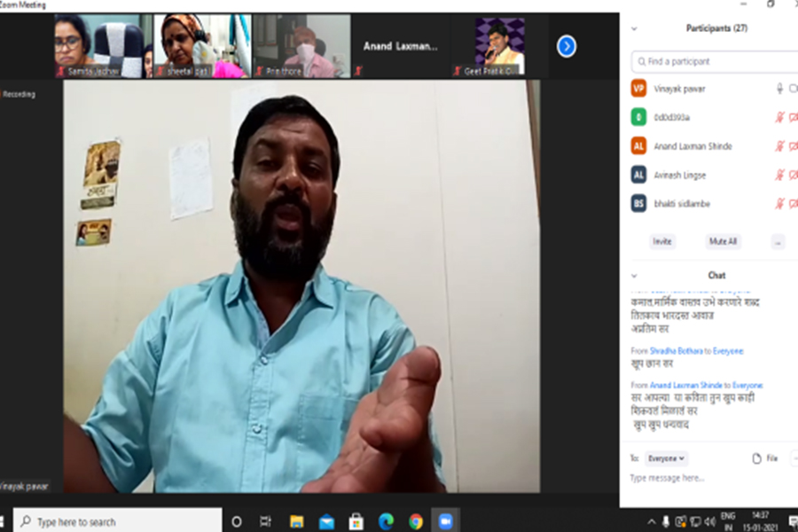This screenshot has width=798, height=532.
Task: Click Mute All in the Participants panel
Action: (724, 241)
